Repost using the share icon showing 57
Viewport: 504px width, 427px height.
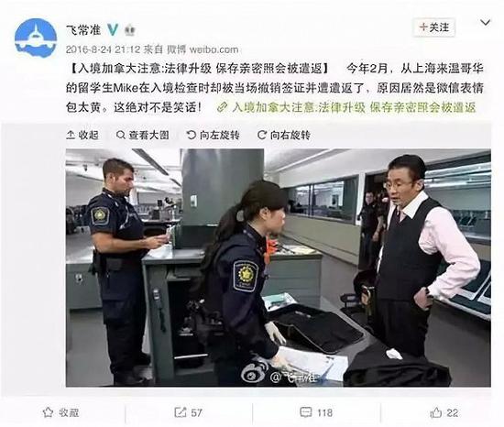point(188,412)
